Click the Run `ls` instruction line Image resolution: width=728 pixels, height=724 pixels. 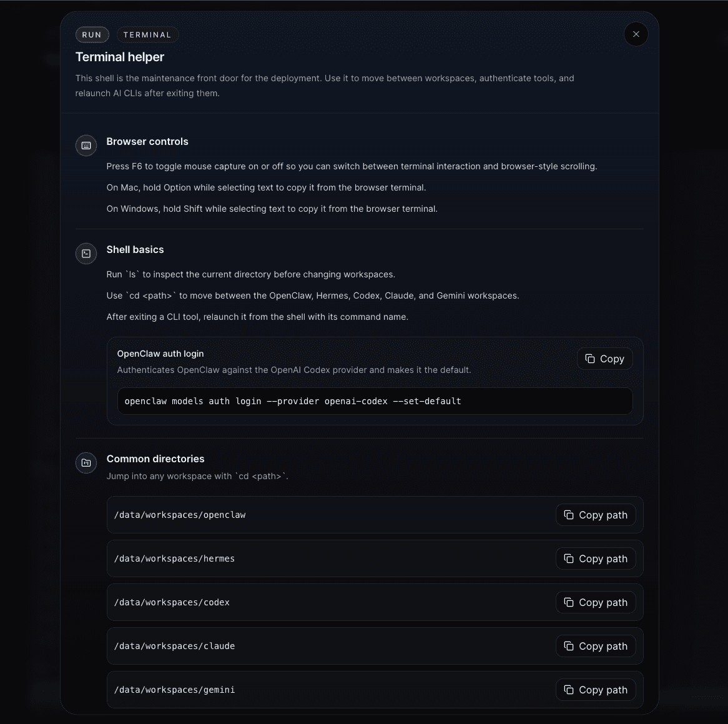251,274
